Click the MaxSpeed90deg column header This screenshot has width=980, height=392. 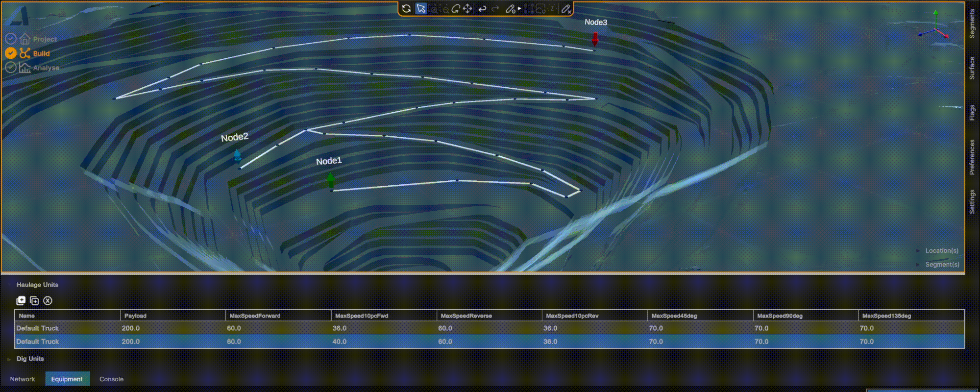tap(806, 316)
